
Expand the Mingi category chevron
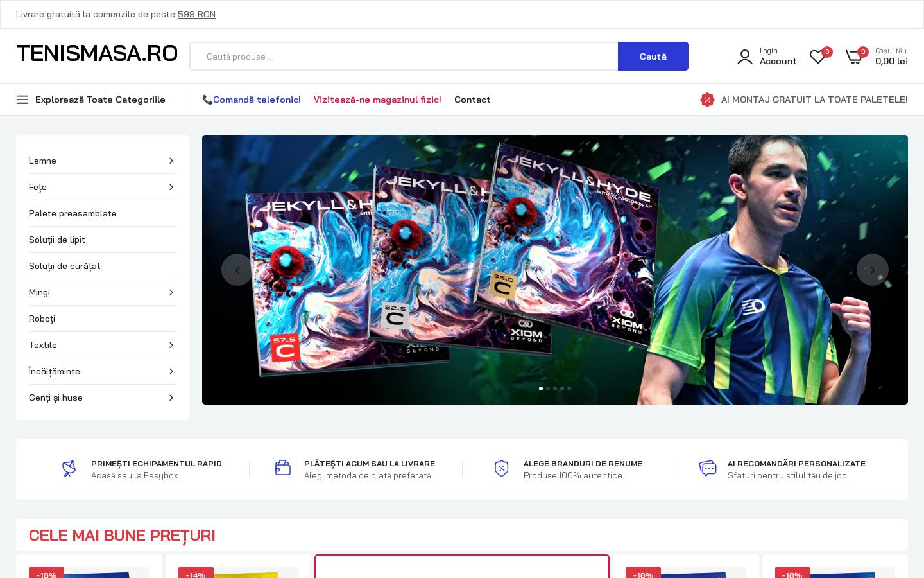[171, 292]
